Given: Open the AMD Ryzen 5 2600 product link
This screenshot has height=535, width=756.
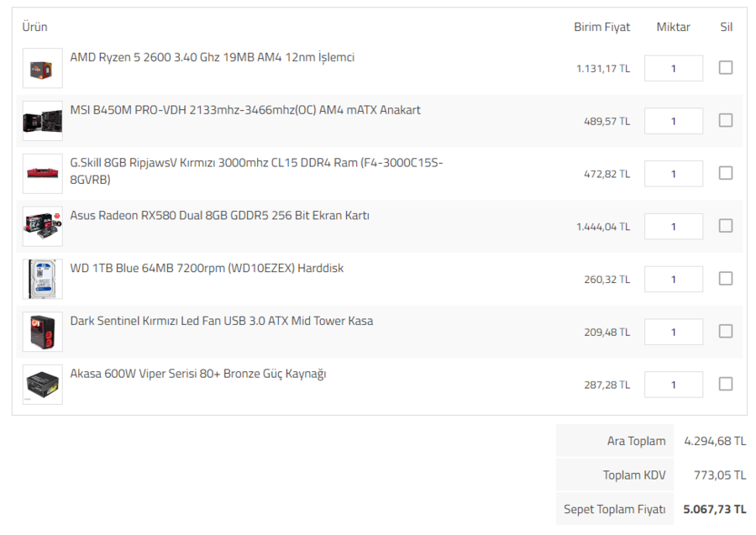Looking at the screenshot, I should 212,57.
